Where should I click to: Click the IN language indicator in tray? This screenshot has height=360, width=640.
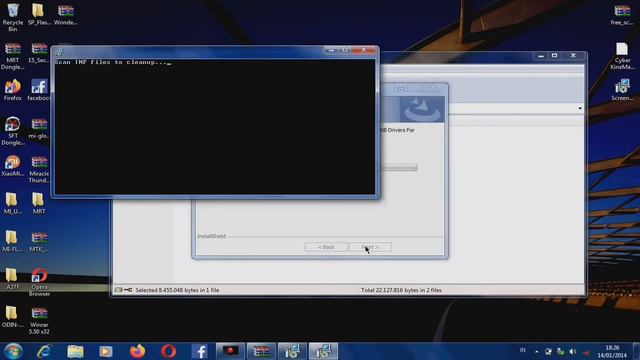(x=522, y=350)
